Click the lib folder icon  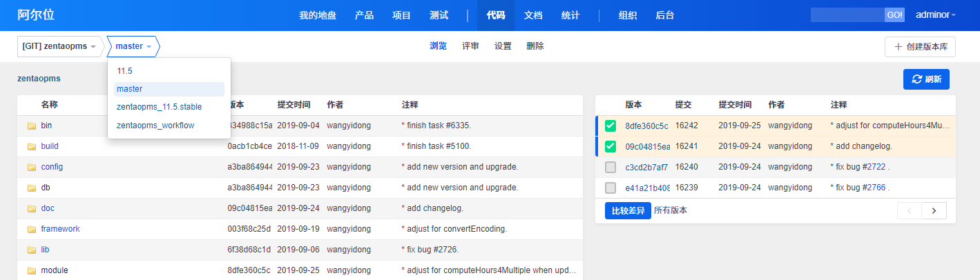(x=31, y=250)
